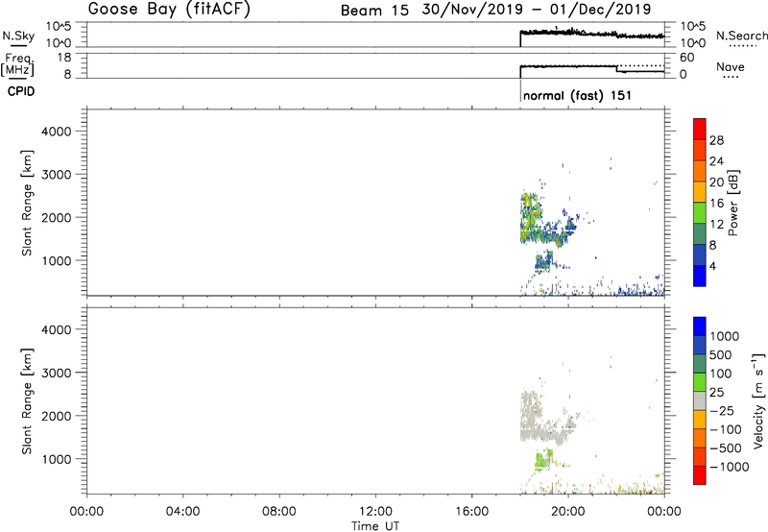Click the '16:00' time tick label
768x532 pixels.
(471, 512)
